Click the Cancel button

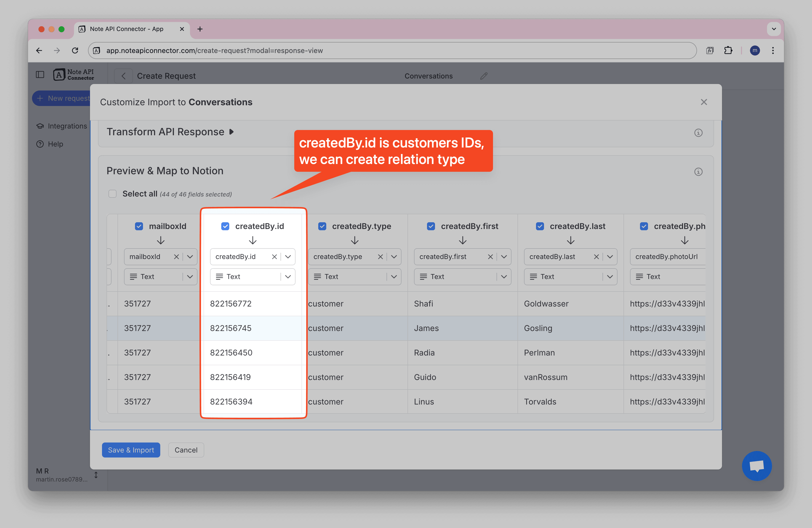[x=186, y=450]
